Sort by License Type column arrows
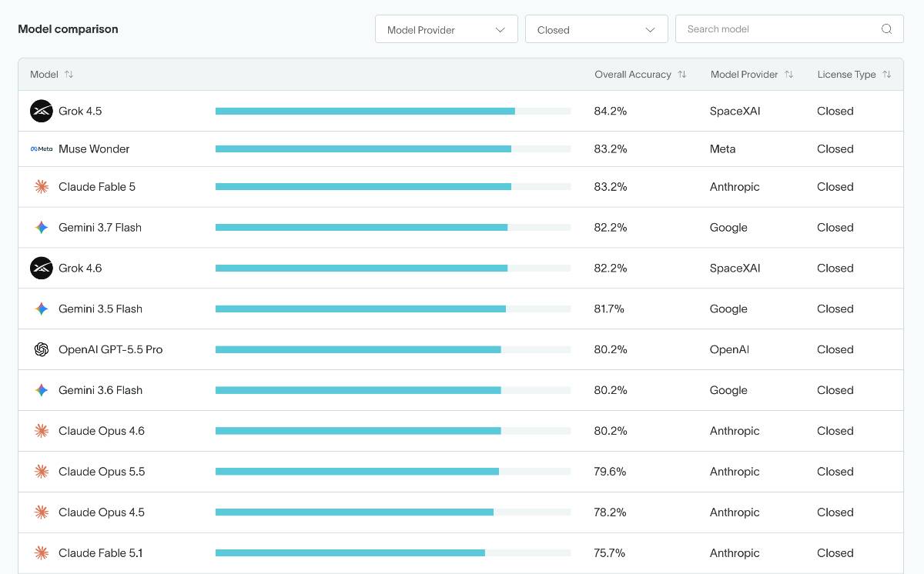 (886, 75)
